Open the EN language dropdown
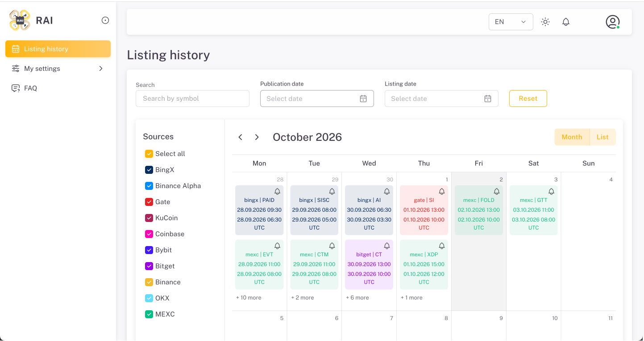Viewport: 644px width, 341px height. (x=511, y=22)
